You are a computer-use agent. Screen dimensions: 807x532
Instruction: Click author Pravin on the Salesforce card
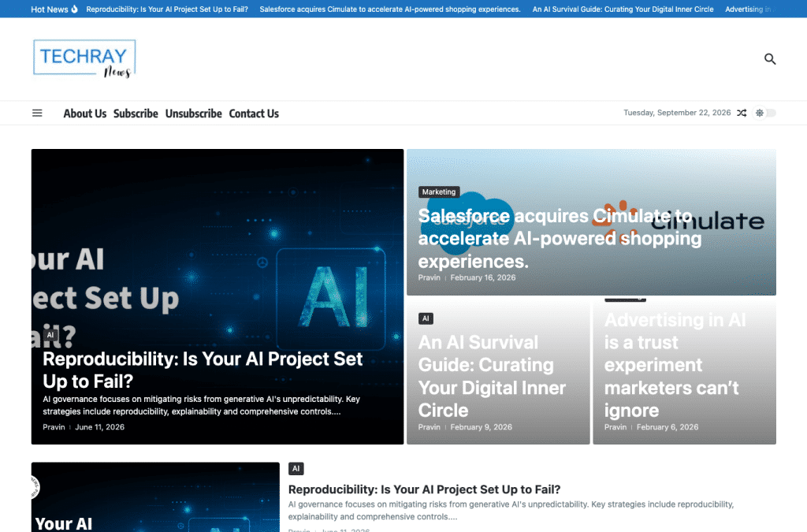tap(430, 277)
